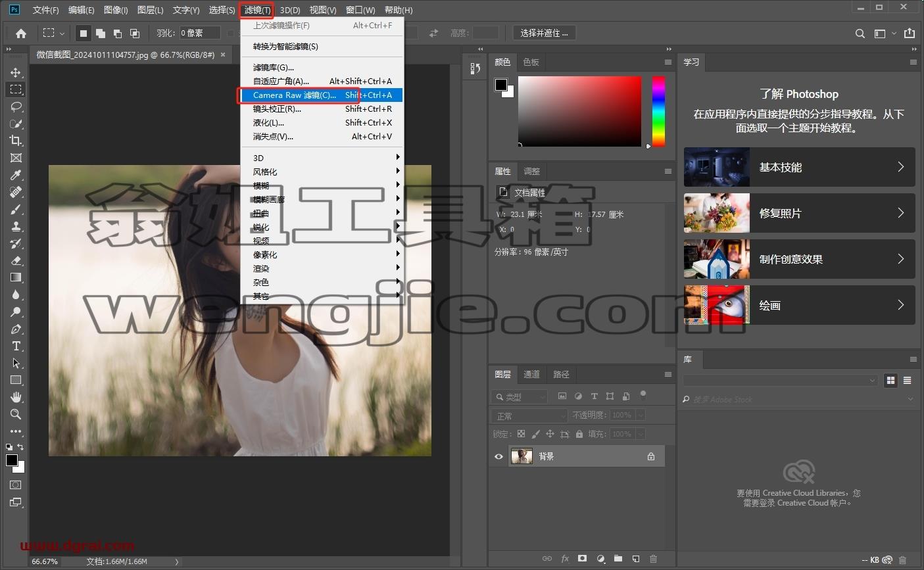Image resolution: width=924 pixels, height=570 pixels.
Task: Select the Zoom tool in toolbar
Action: (x=16, y=414)
